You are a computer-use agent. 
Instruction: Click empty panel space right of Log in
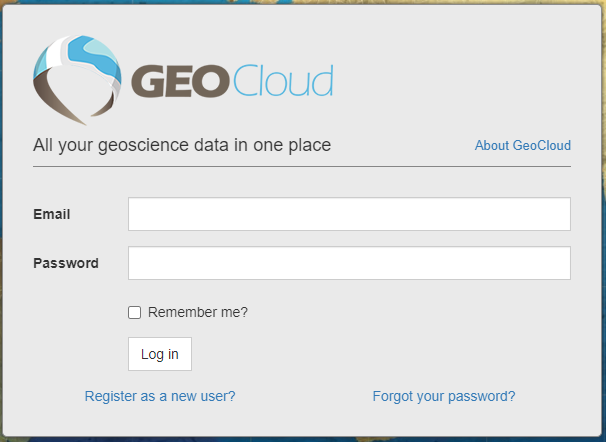(380, 354)
